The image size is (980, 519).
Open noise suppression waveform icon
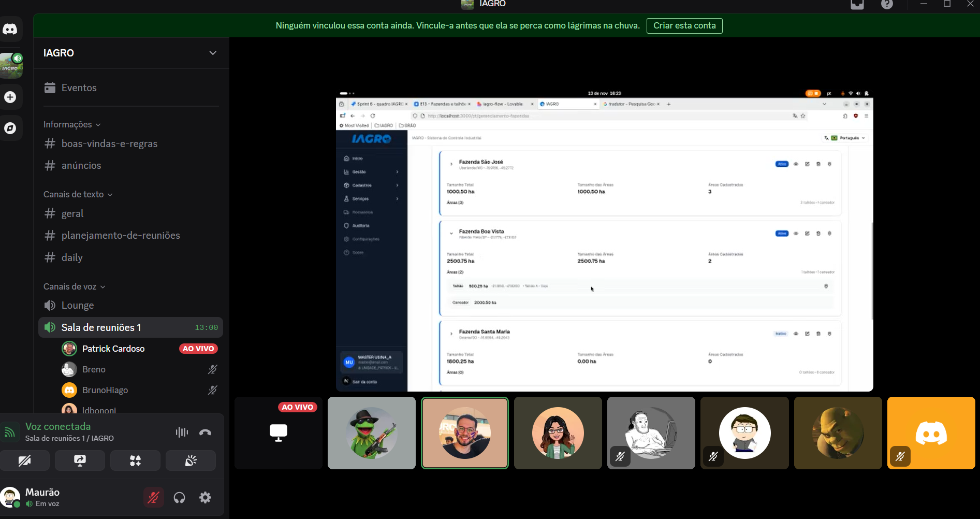[x=182, y=432]
